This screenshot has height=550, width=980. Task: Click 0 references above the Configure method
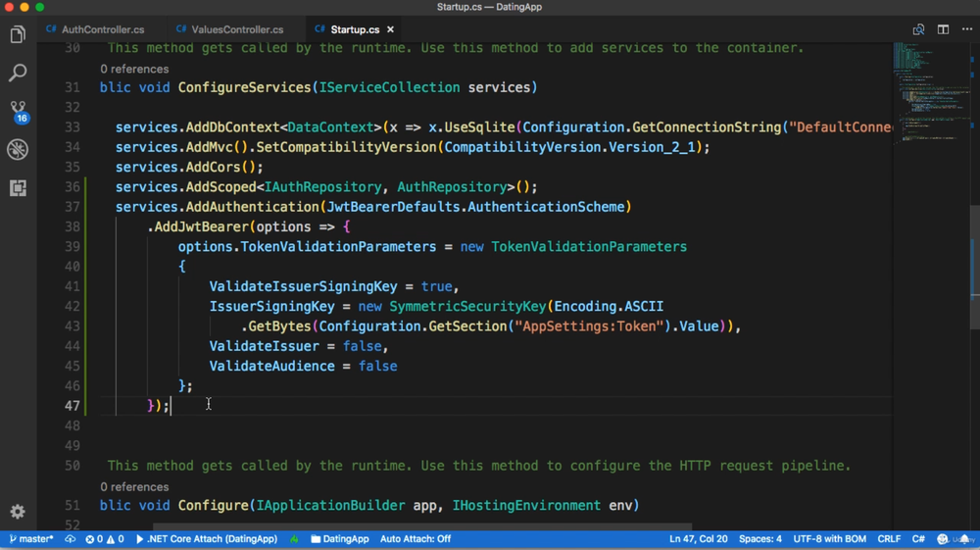(x=134, y=487)
